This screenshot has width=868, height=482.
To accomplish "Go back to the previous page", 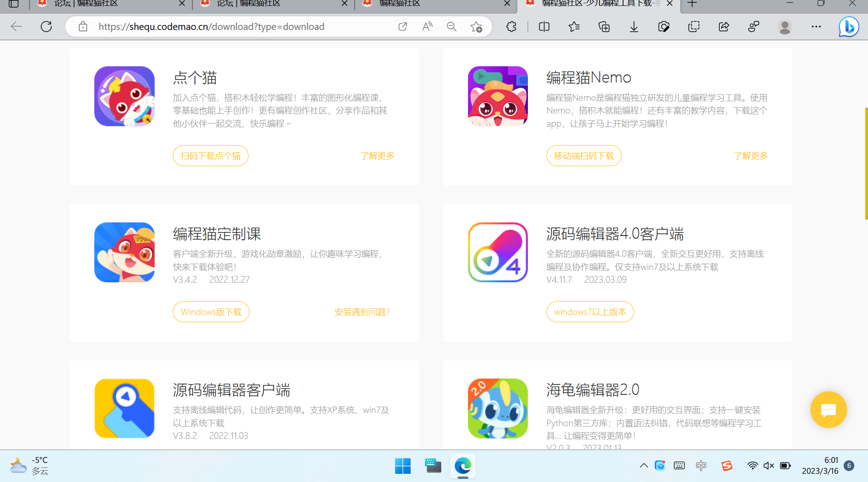I will click(16, 27).
